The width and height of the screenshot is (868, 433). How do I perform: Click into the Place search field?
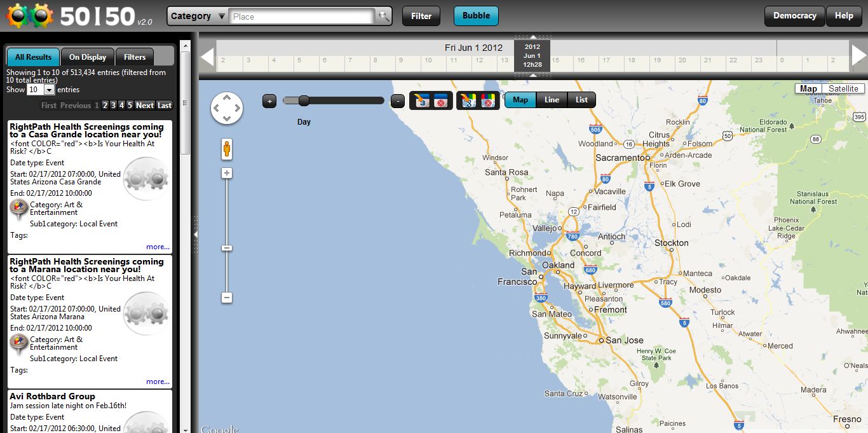coord(302,17)
